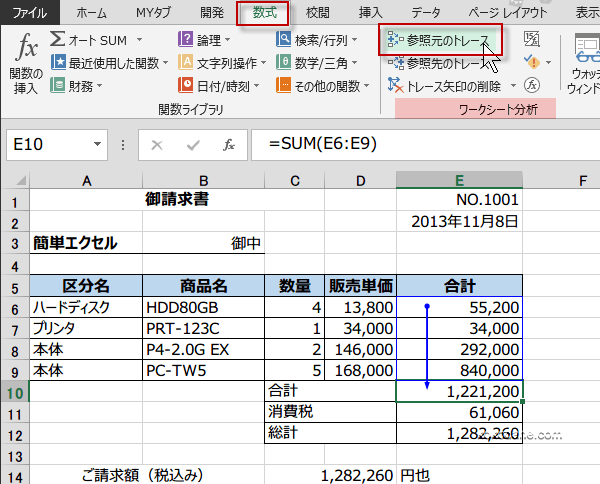Expand the 日付/時刻 dropdown arrow
The height and width of the screenshot is (484, 600).
click(256, 86)
